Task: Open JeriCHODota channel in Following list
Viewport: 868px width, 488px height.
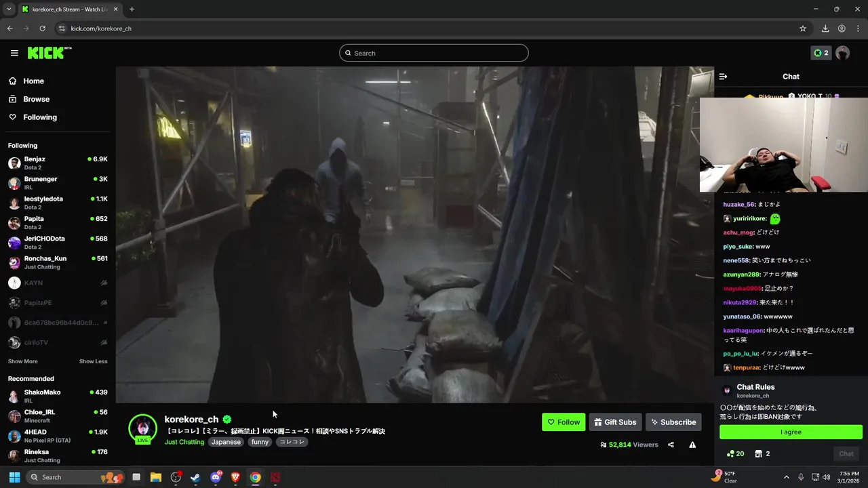Action: point(58,243)
